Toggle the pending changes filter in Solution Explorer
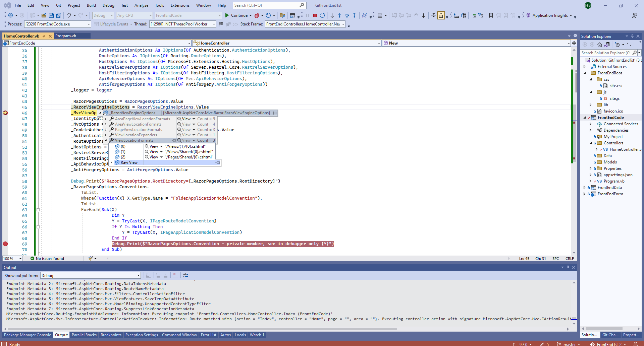Screen dimensions: 644x346 pyautogui.click(x=618, y=45)
